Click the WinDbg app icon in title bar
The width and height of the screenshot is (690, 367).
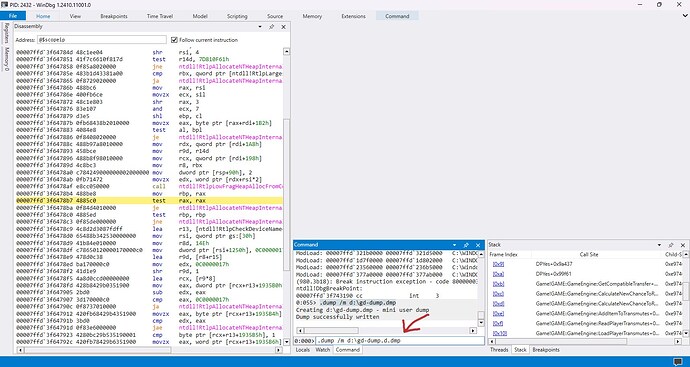[x=4, y=4]
